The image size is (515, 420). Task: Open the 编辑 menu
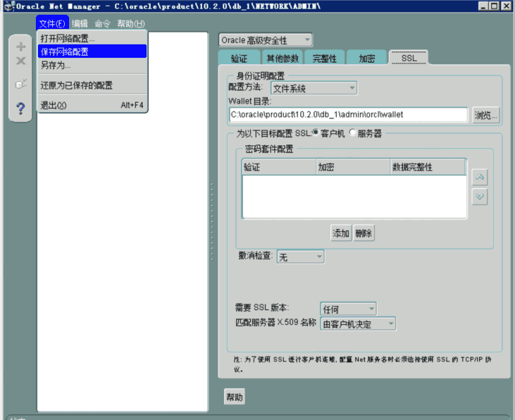click(80, 23)
